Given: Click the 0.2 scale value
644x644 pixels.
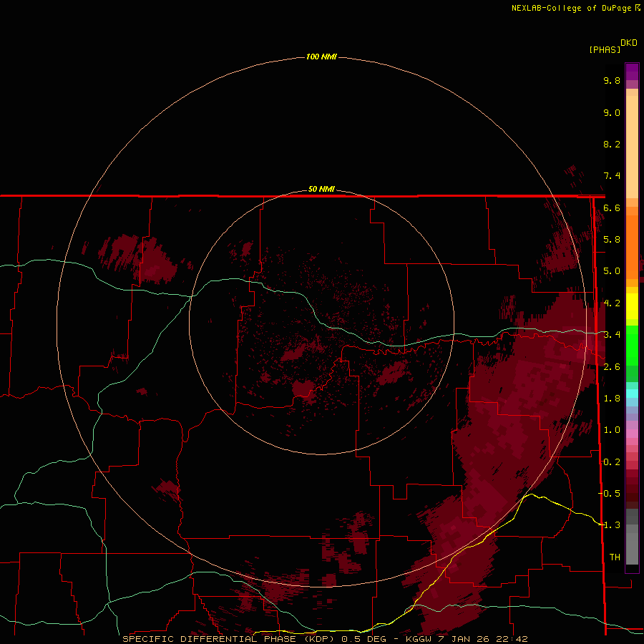Looking at the screenshot, I should tap(612, 462).
